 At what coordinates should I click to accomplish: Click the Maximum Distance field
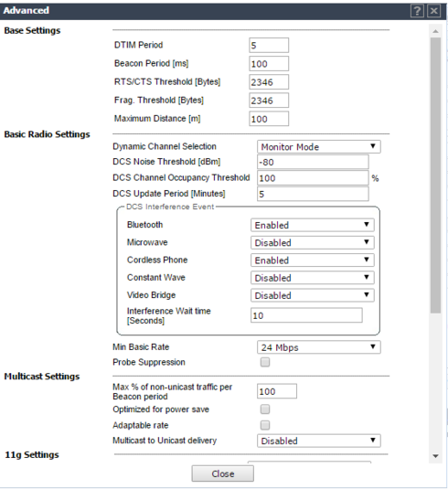(x=269, y=119)
